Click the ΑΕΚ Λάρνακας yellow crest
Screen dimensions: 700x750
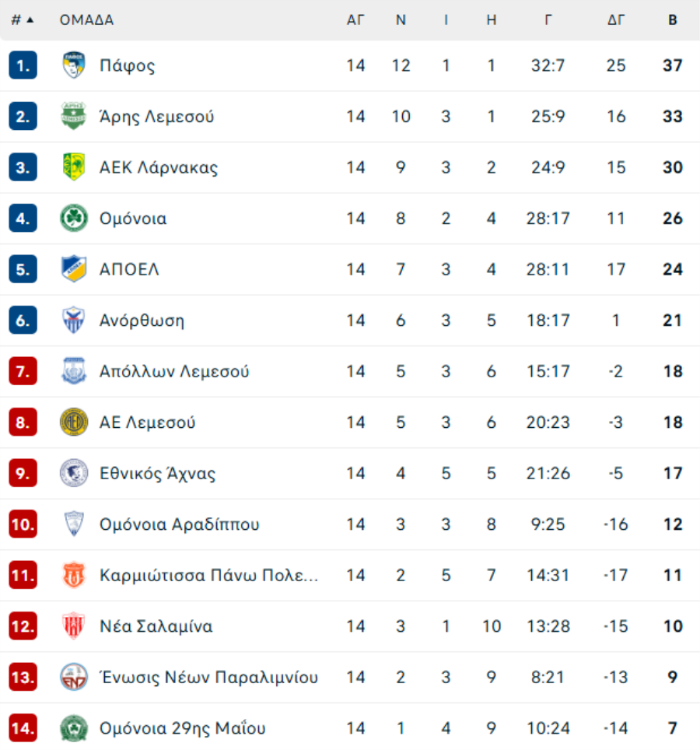click(x=74, y=167)
